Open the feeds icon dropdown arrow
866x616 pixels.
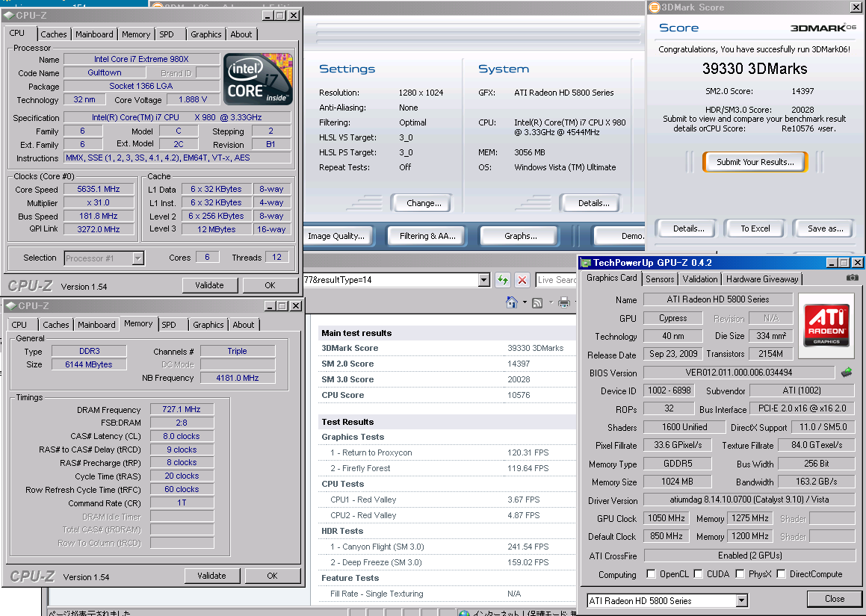[x=550, y=302]
